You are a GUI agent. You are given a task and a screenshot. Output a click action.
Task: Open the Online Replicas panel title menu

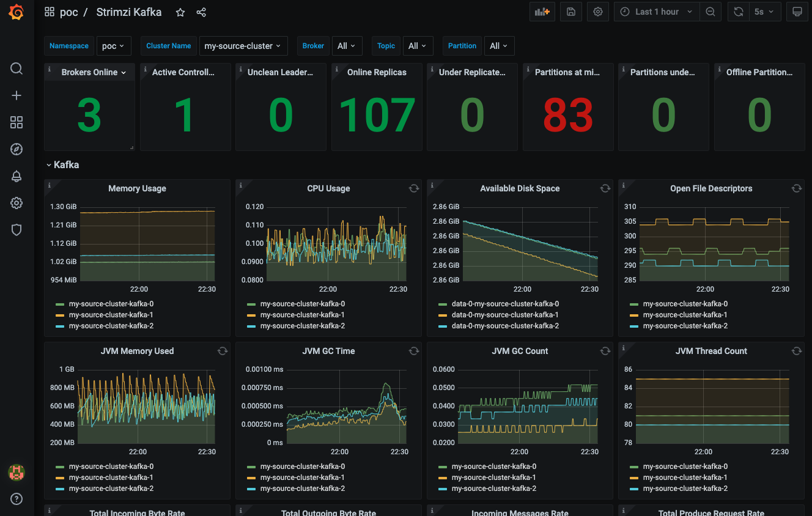377,72
